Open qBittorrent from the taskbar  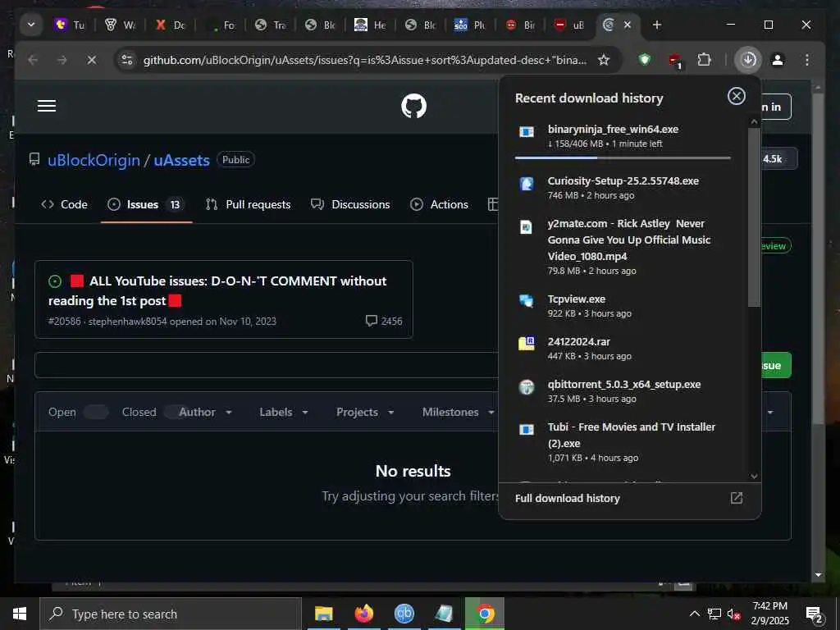click(404, 614)
